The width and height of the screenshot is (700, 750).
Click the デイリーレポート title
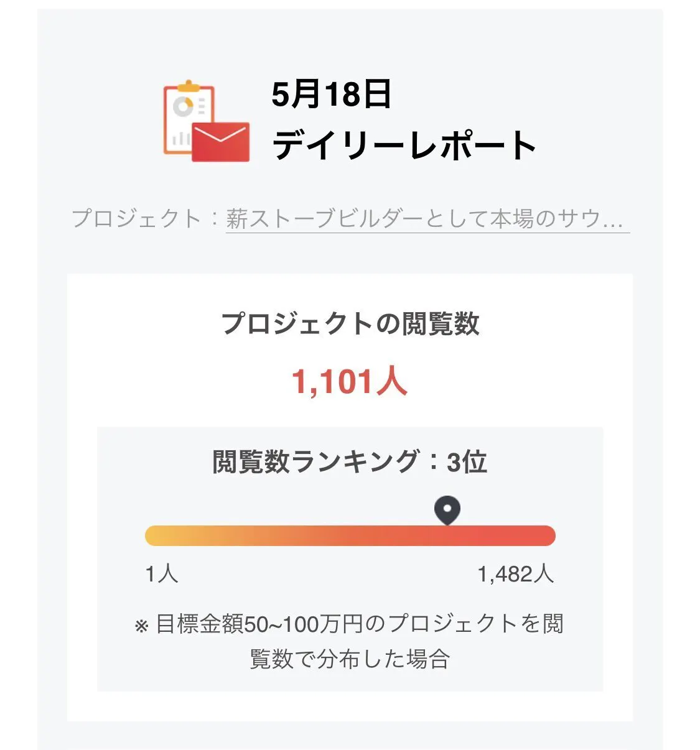click(x=404, y=146)
